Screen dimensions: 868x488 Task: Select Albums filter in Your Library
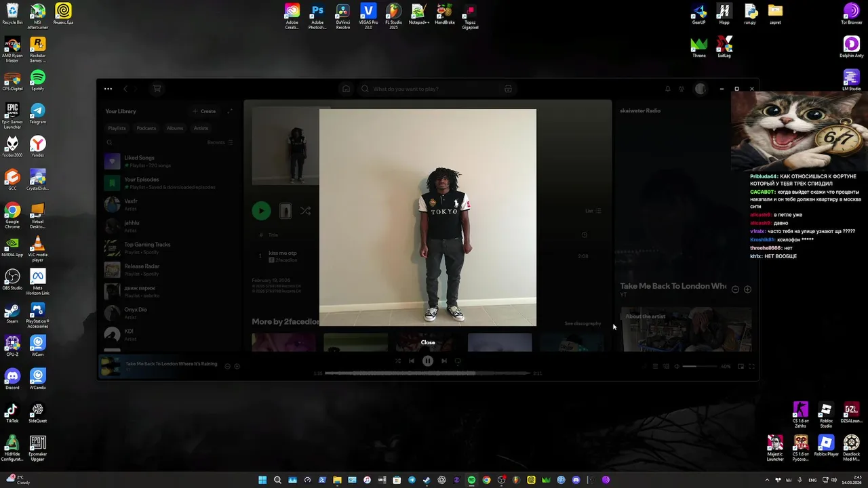(x=175, y=128)
